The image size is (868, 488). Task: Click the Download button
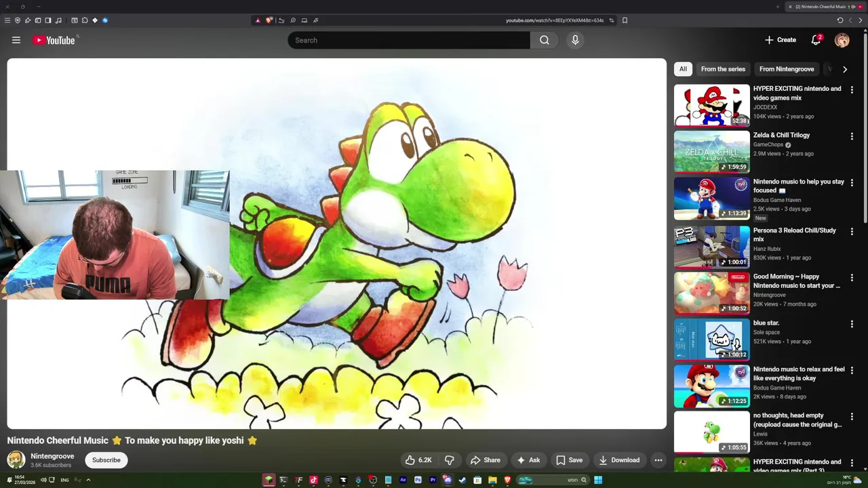click(x=619, y=460)
